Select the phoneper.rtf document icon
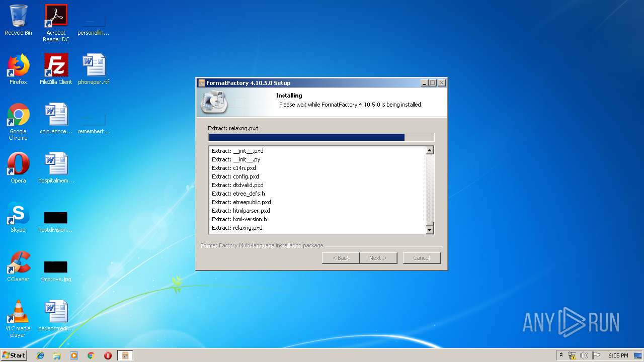 pyautogui.click(x=94, y=69)
